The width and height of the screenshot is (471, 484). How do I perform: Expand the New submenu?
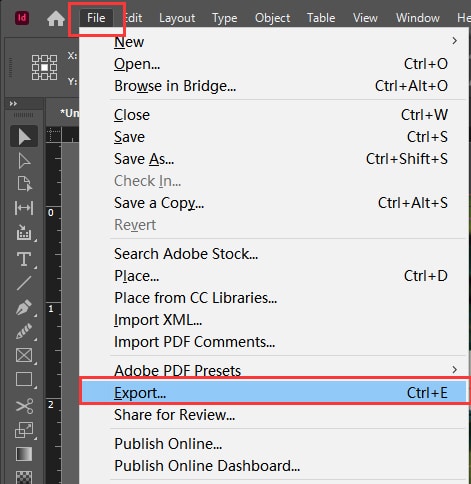[273, 42]
